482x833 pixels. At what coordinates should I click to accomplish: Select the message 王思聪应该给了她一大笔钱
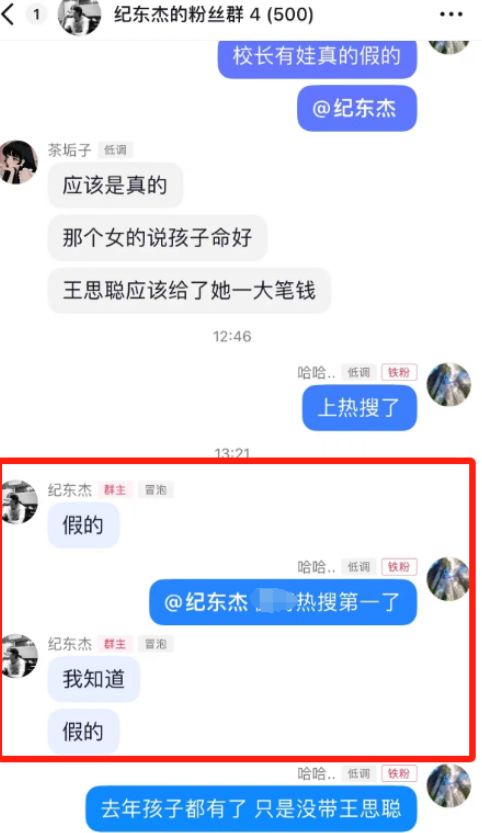click(189, 291)
